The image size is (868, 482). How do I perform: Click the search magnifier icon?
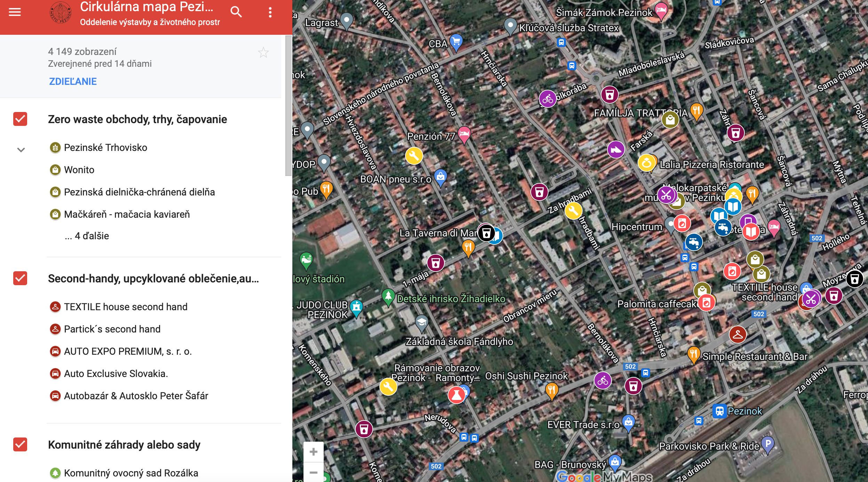click(x=236, y=12)
